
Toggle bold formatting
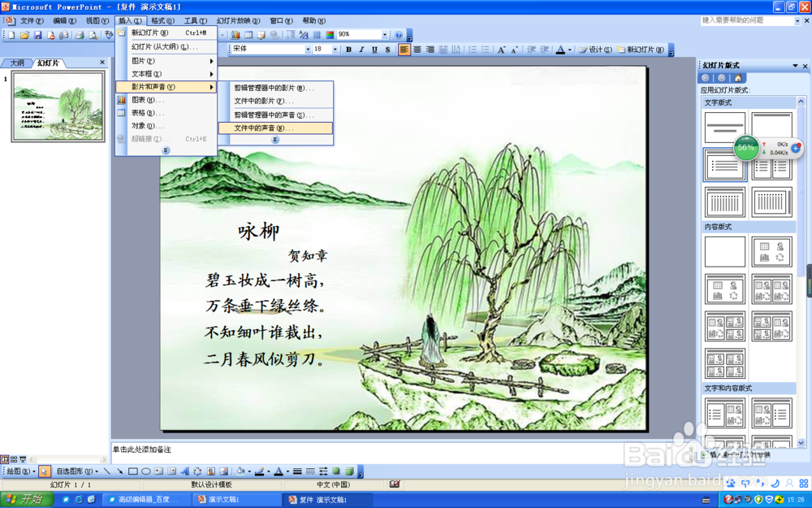tap(348, 49)
